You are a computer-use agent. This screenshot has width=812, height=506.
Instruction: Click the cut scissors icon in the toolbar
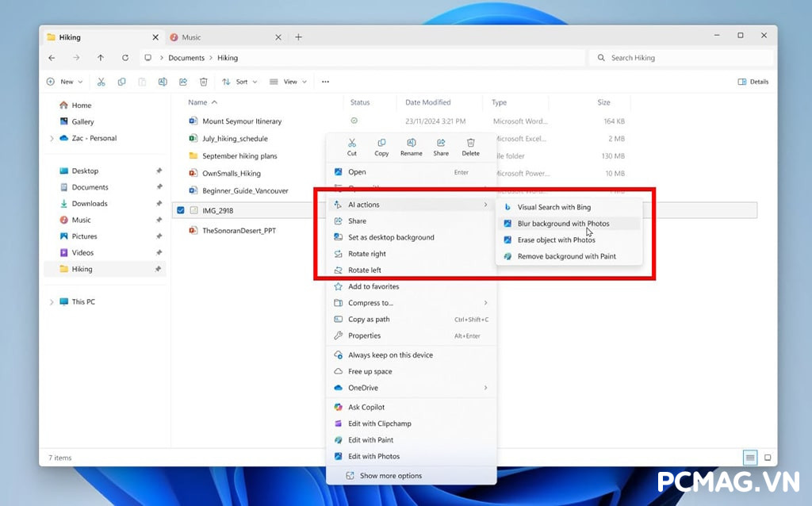point(101,82)
